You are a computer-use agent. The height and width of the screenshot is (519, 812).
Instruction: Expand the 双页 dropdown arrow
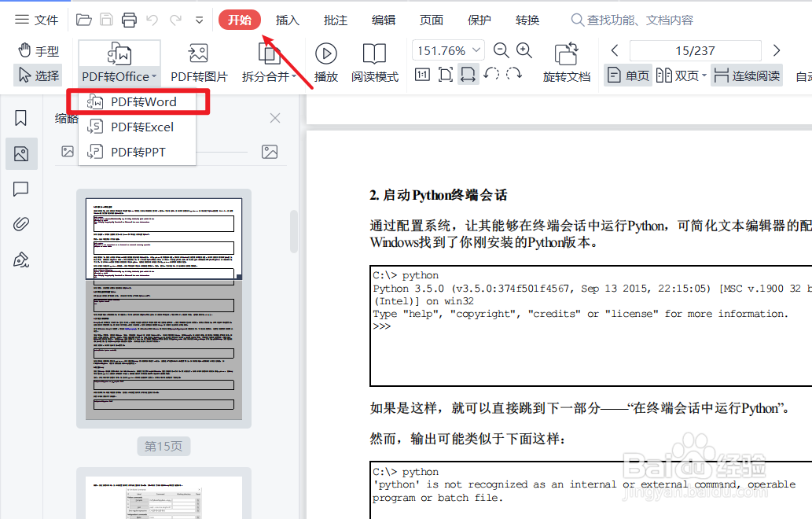click(x=704, y=75)
